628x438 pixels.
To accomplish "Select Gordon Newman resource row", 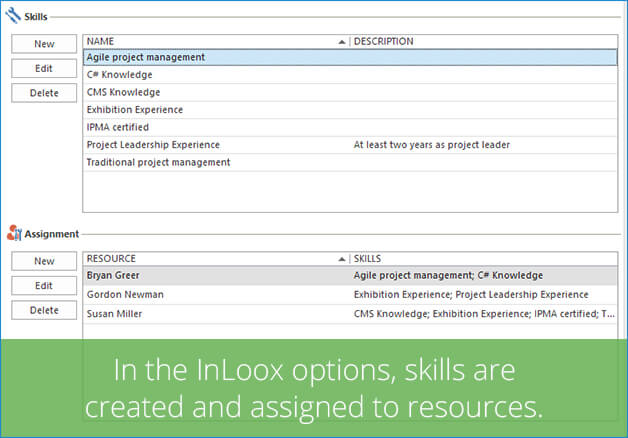I will 350,295.
